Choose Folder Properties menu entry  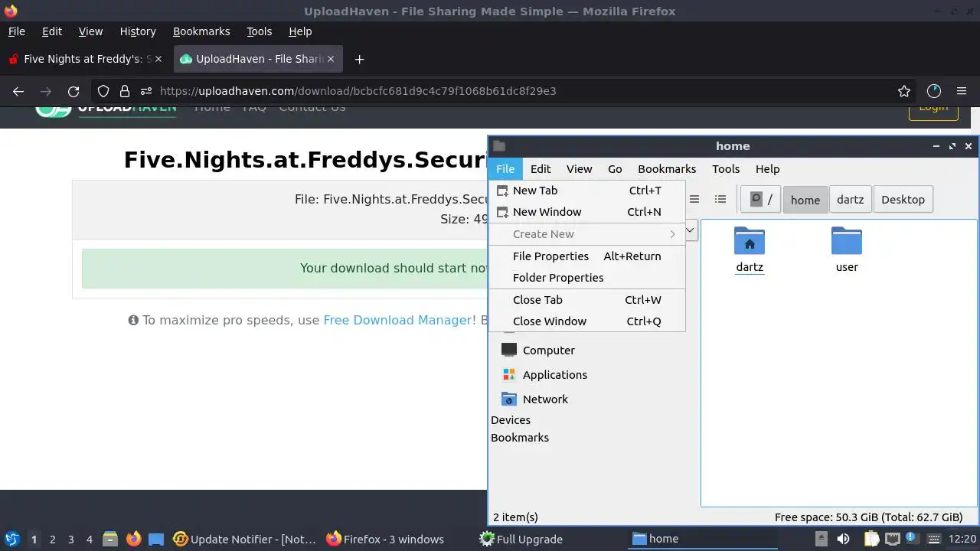click(586, 278)
